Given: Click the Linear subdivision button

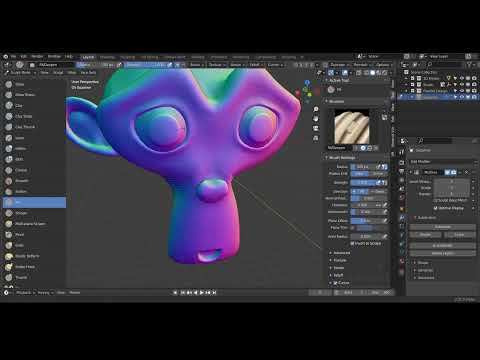Looking at the screenshot, I should [x=459, y=235].
